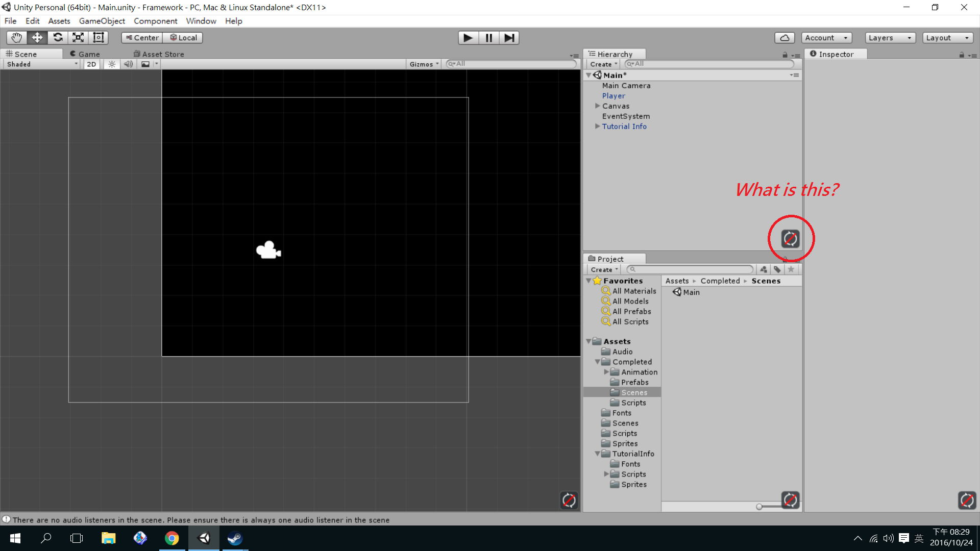Open the Shaded draw mode dropdown
Viewport: 980px width, 551px height.
tap(42, 64)
